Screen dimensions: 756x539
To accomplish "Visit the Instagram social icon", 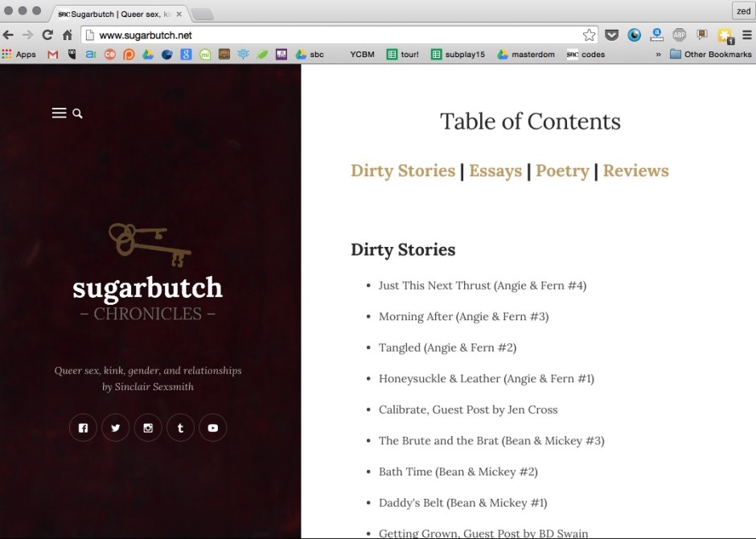I will (148, 428).
